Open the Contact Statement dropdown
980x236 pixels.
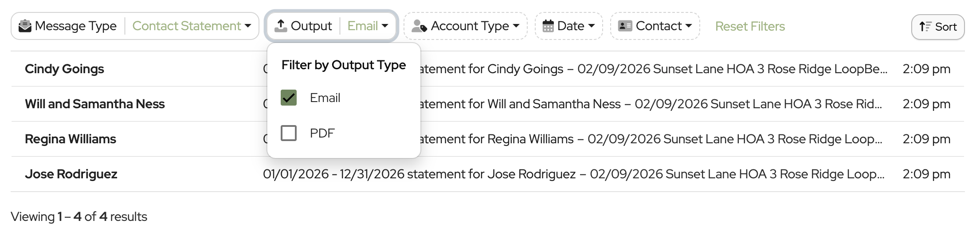pos(192,26)
